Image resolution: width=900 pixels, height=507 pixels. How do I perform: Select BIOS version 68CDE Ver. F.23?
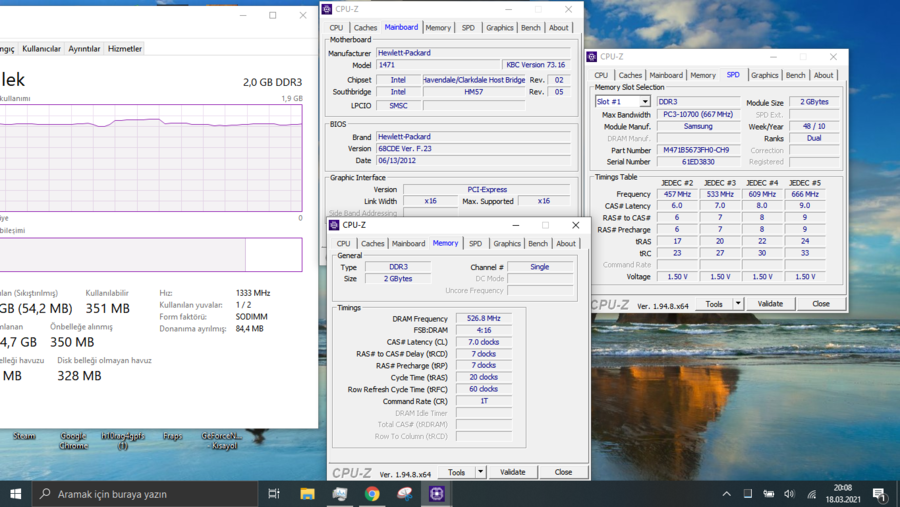click(473, 149)
